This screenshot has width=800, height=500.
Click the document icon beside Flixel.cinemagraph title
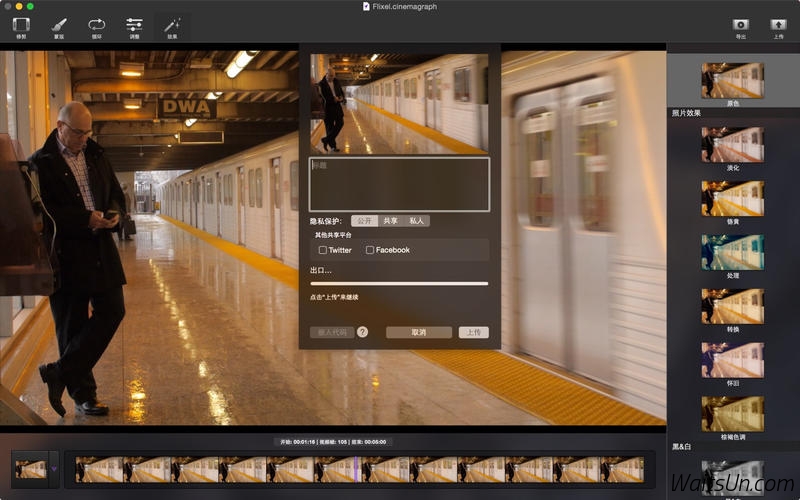click(x=366, y=6)
